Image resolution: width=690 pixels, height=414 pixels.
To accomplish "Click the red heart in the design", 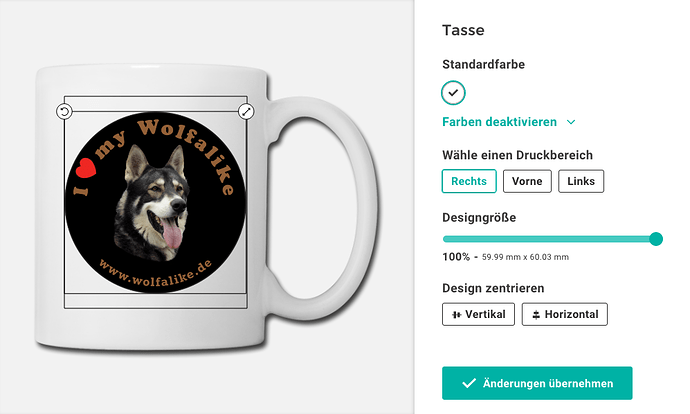I will (86, 168).
